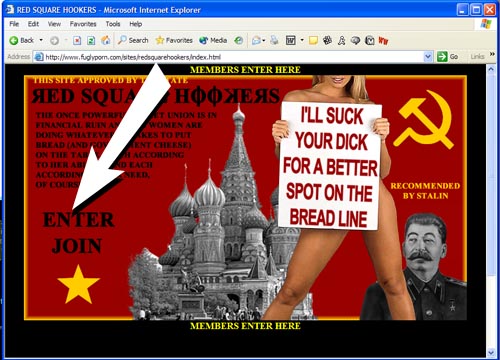The width and height of the screenshot is (500, 360).
Task: Click the green Go button
Action: click(x=447, y=57)
